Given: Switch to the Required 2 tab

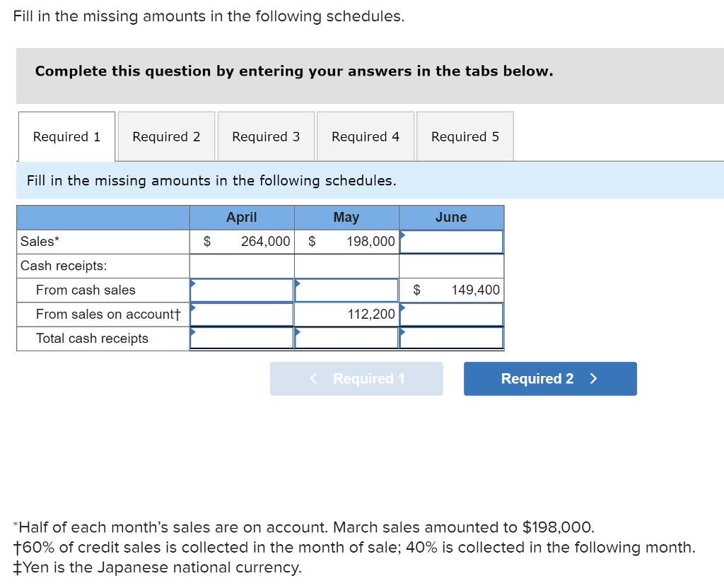Looking at the screenshot, I should pyautogui.click(x=166, y=136).
